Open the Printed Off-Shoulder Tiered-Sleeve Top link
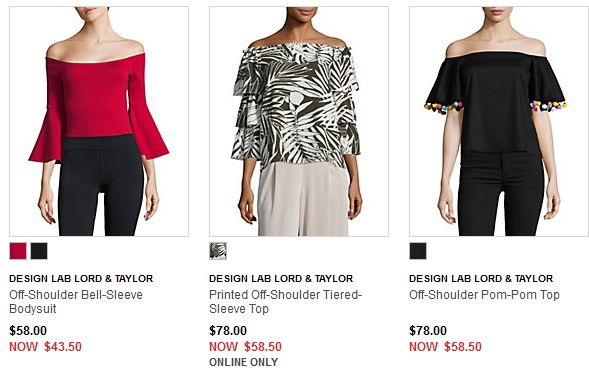 point(285,302)
